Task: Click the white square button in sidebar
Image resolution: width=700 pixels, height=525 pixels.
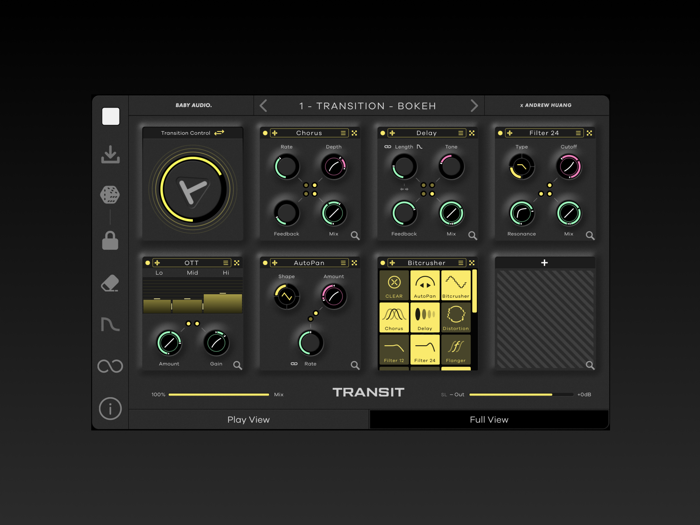Action: (110, 117)
